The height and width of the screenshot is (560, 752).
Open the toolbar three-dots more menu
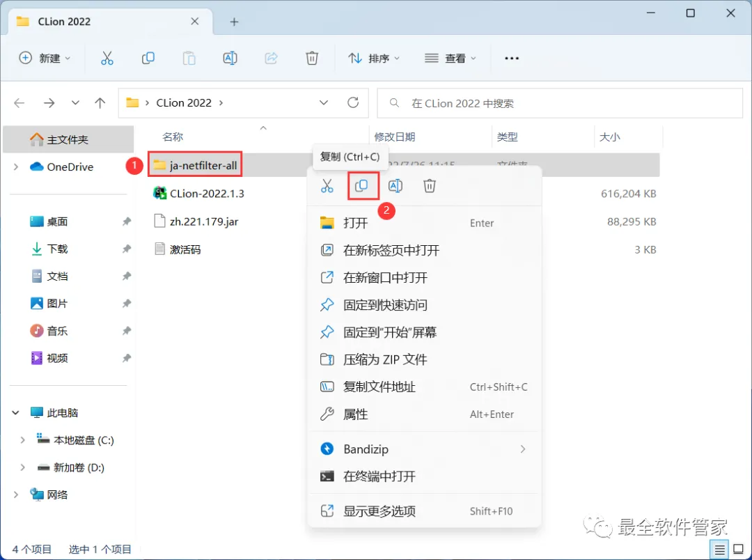512,58
